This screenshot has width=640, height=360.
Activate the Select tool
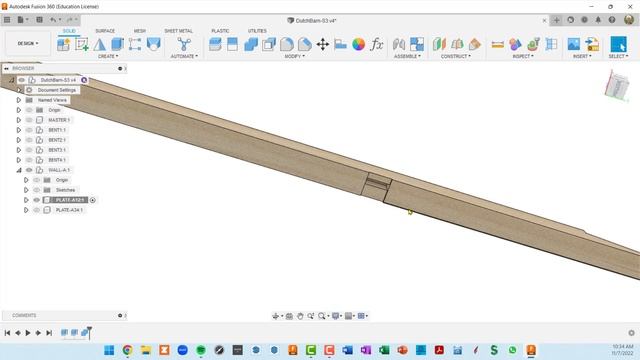tap(618, 44)
